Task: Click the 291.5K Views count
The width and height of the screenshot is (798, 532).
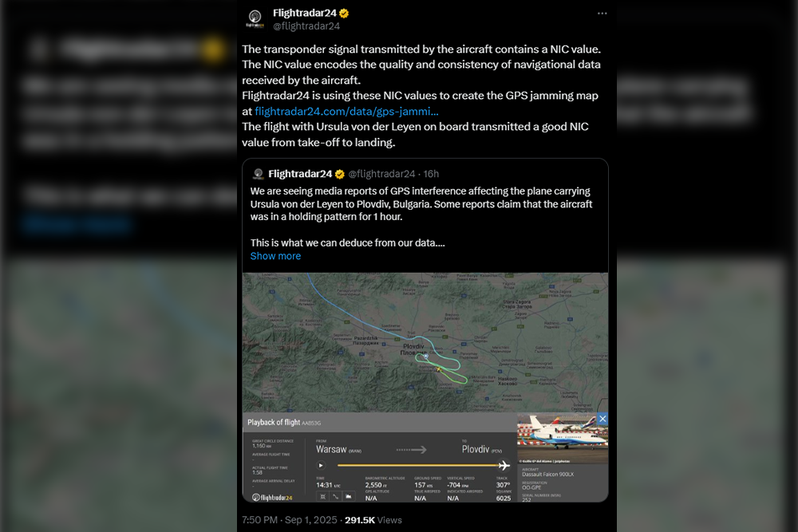Action: coord(373,520)
